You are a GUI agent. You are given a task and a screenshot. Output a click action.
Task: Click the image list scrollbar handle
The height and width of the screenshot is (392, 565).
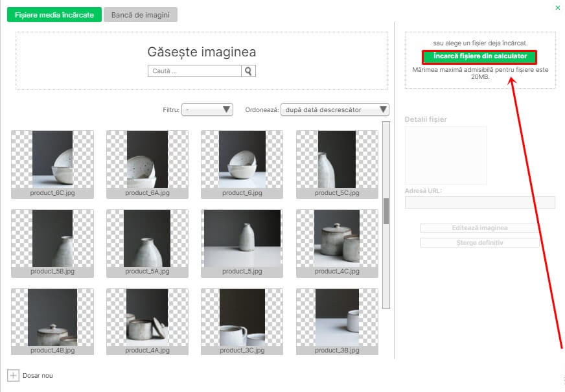click(386, 211)
